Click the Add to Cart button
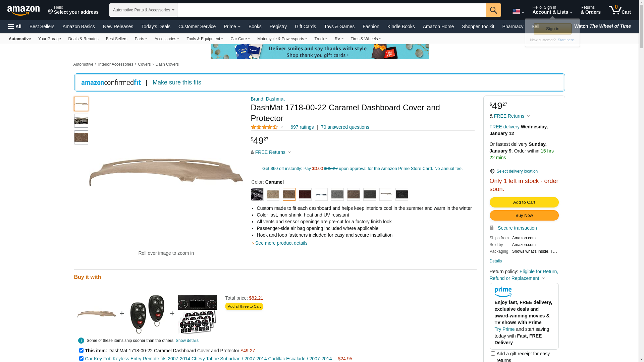Viewport: 644px width, 362px height. point(524,202)
